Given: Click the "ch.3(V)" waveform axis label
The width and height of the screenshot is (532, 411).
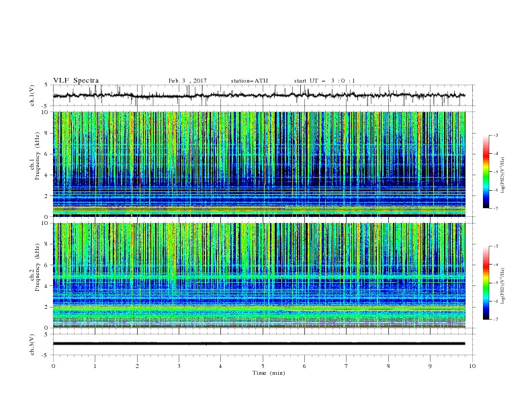Looking at the screenshot, I should [32, 345].
